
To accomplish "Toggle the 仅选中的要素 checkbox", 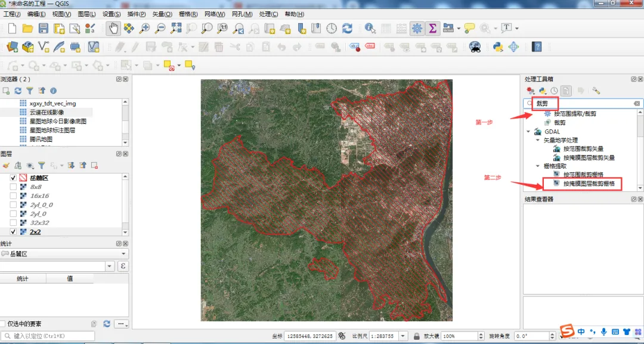I will click(x=3, y=324).
